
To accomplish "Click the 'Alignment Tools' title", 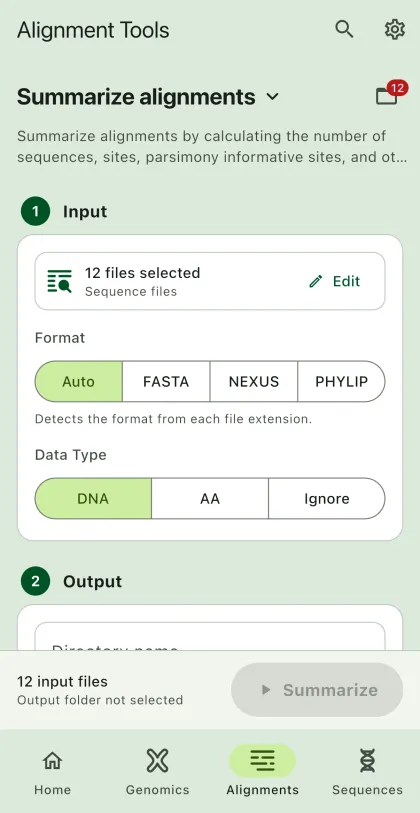I will click(x=93, y=30).
